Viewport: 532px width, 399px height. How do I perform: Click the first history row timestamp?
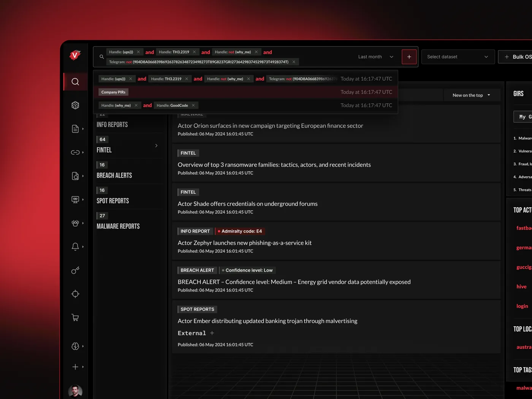click(366, 79)
